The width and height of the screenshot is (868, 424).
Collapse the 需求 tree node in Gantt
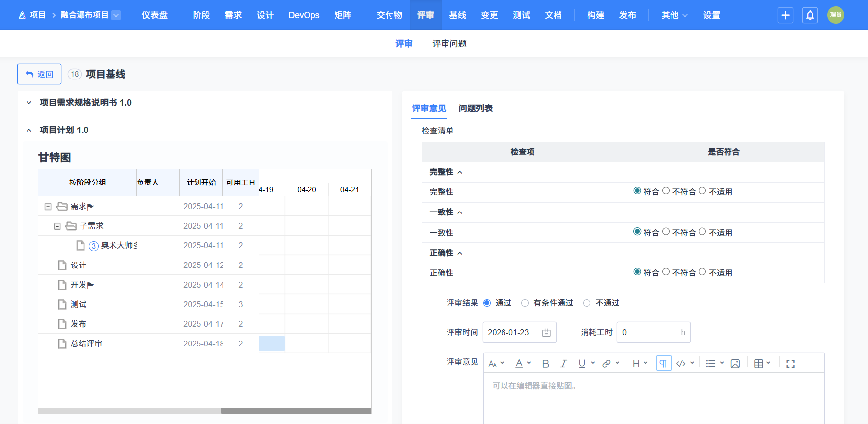[x=48, y=207]
